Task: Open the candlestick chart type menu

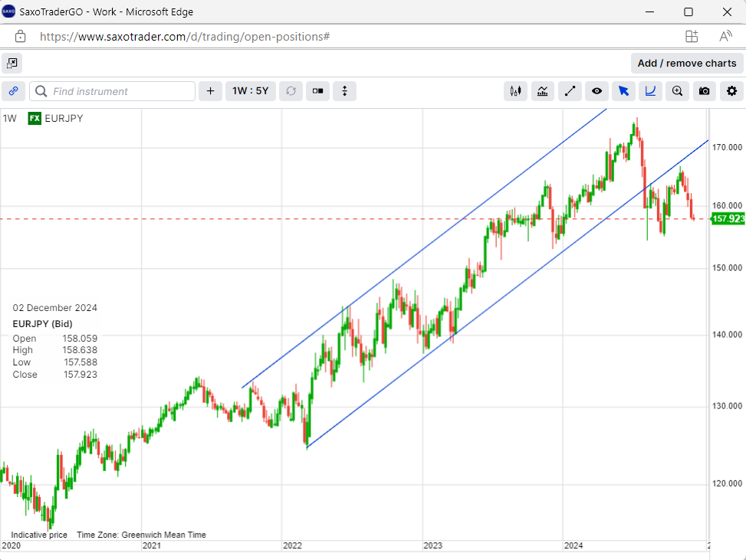Action: coord(515,91)
